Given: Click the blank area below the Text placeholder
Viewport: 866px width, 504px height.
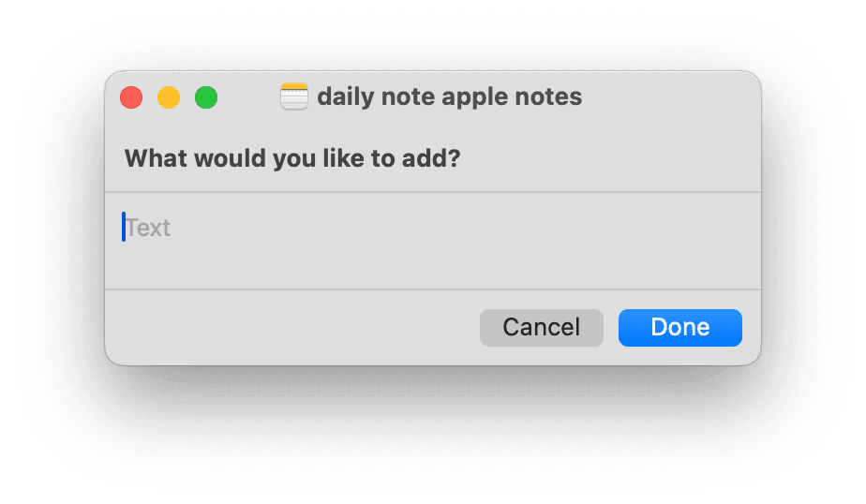Looking at the screenshot, I should pos(281,267).
